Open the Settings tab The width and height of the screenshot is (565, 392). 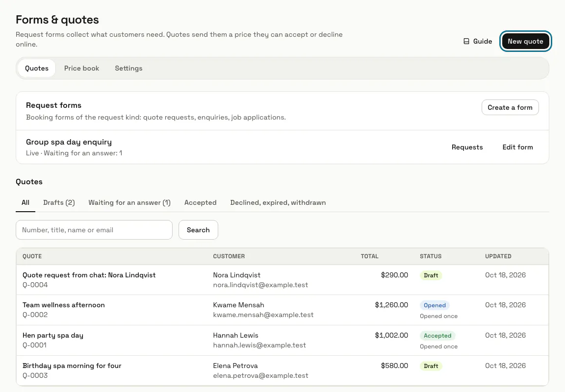pos(128,69)
